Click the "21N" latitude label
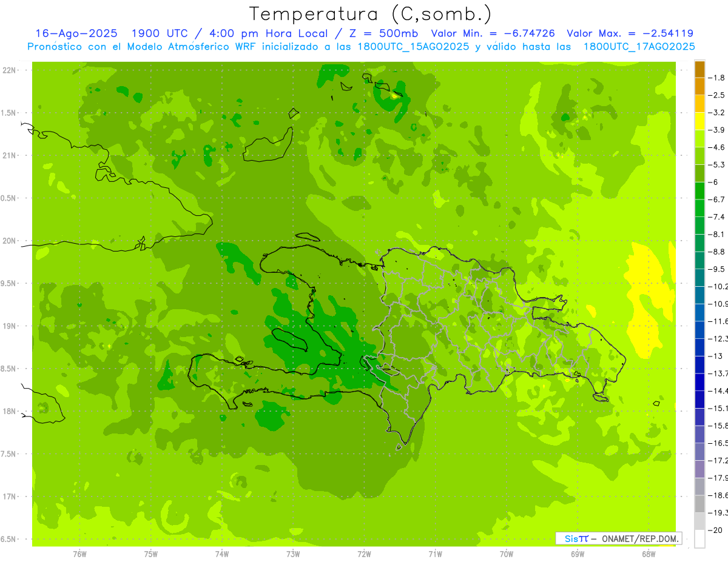Viewport: 728px width, 562px height. pos(10,156)
